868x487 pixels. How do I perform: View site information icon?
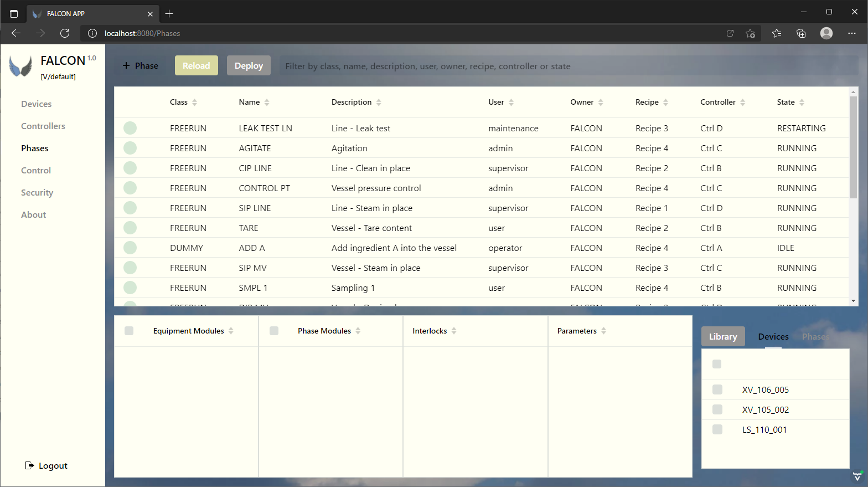point(92,33)
